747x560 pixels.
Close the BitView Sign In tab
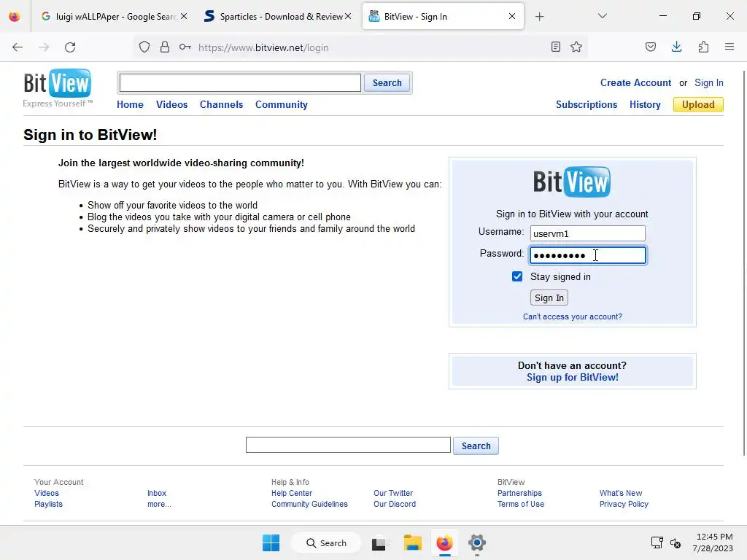512,16
